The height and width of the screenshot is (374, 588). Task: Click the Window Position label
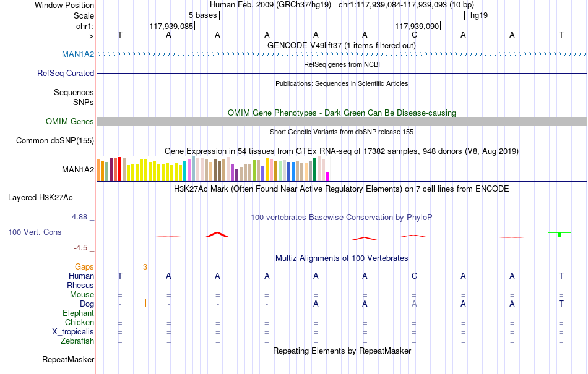pos(64,5)
